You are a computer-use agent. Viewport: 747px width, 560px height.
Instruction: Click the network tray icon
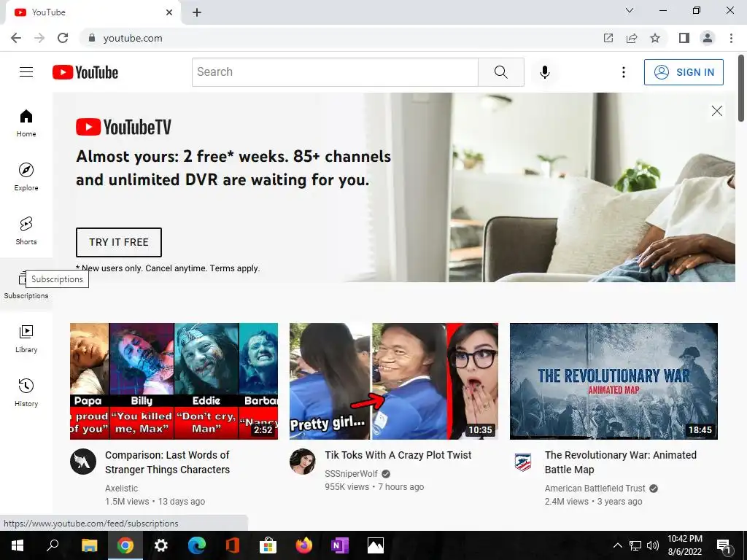click(x=635, y=545)
